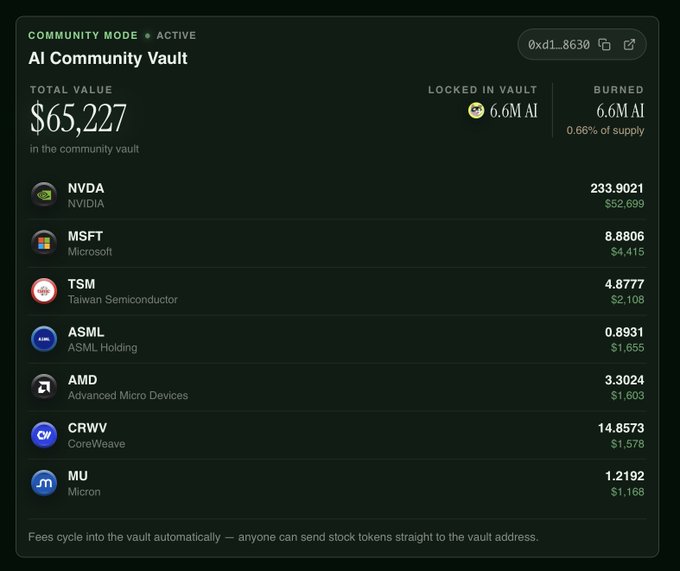
Task: Click the Micron logo icon
Action: coord(44,483)
